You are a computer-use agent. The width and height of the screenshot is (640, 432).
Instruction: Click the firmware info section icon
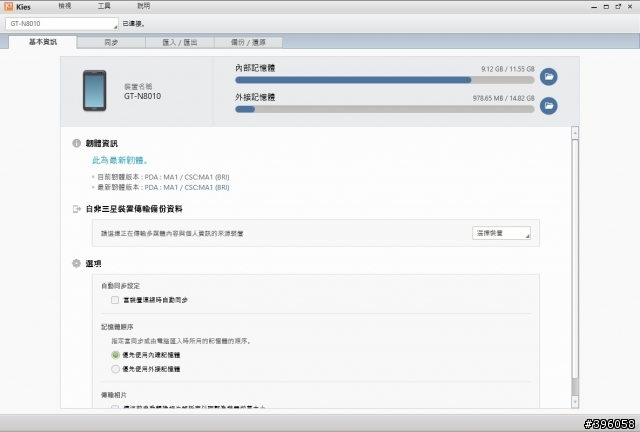pos(76,143)
